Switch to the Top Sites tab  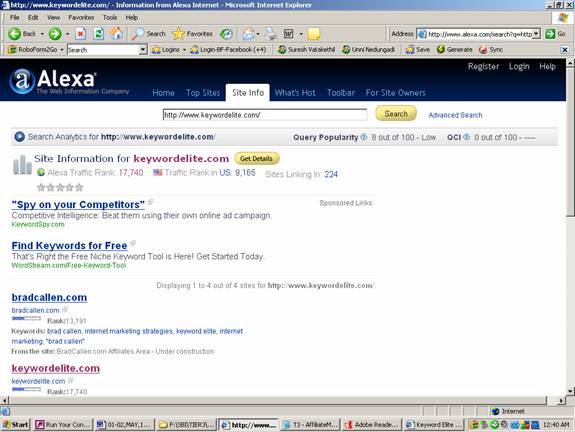[203, 93]
